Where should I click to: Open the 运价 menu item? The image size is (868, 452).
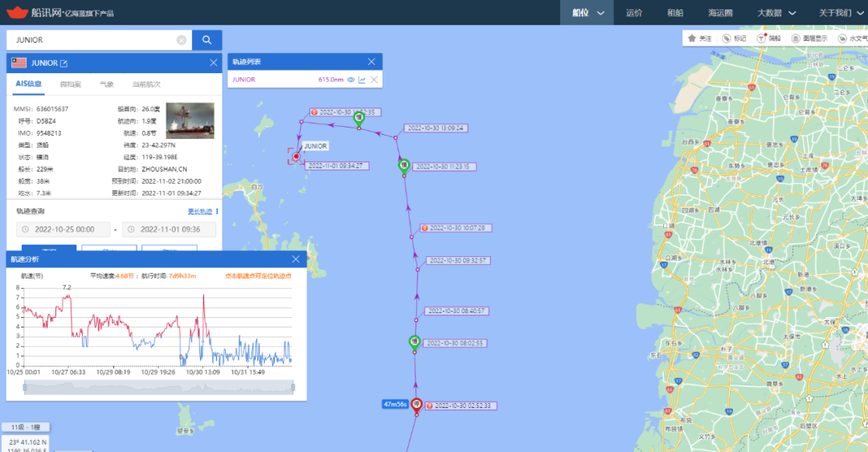click(x=634, y=12)
